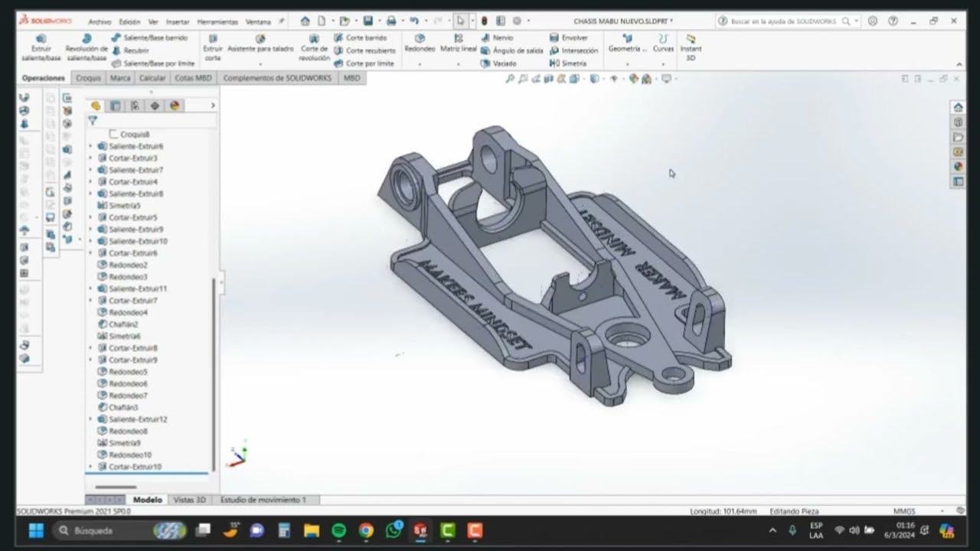Screen dimensions: 980x551
Task: Open the Redondeo dropdown arrow
Action: tap(420, 64)
